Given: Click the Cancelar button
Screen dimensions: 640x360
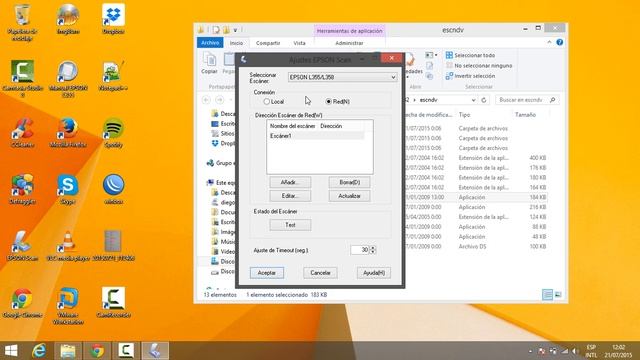Looking at the screenshot, I should pos(320,273).
